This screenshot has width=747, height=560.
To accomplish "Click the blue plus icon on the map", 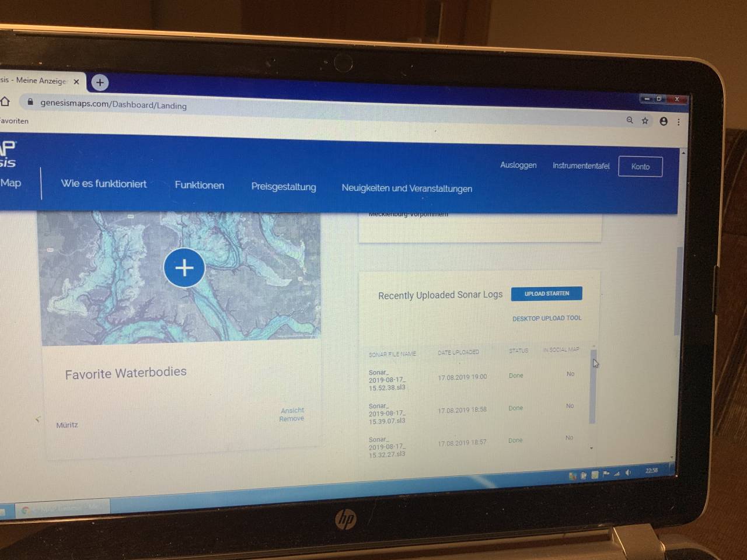I will point(184,268).
